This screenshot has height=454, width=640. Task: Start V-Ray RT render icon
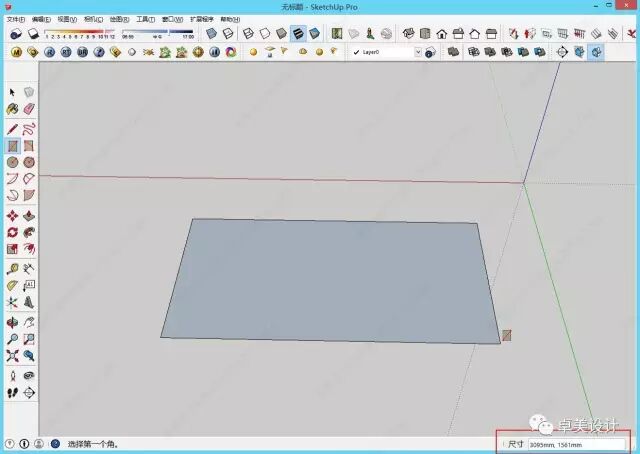pos(66,52)
